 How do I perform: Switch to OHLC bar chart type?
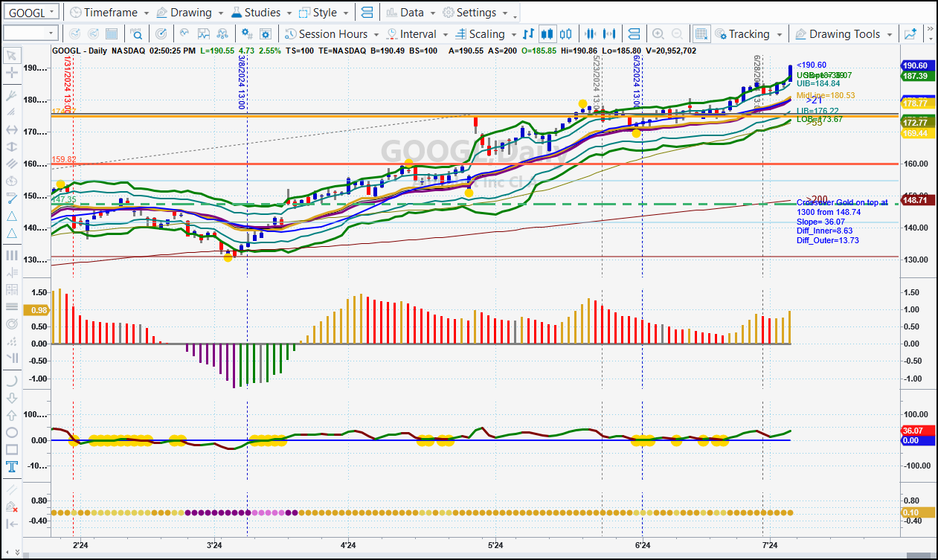pos(528,34)
